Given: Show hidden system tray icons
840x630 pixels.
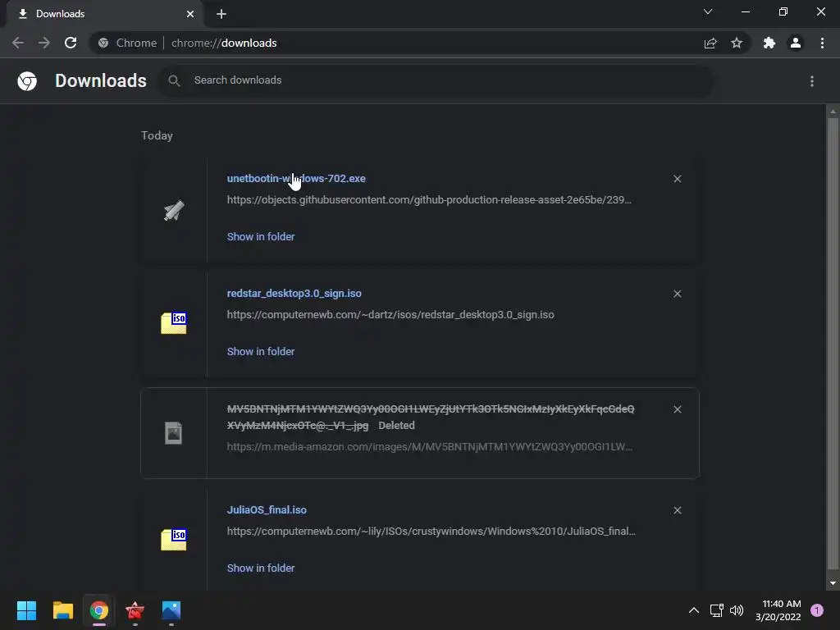Looking at the screenshot, I should (x=694, y=610).
